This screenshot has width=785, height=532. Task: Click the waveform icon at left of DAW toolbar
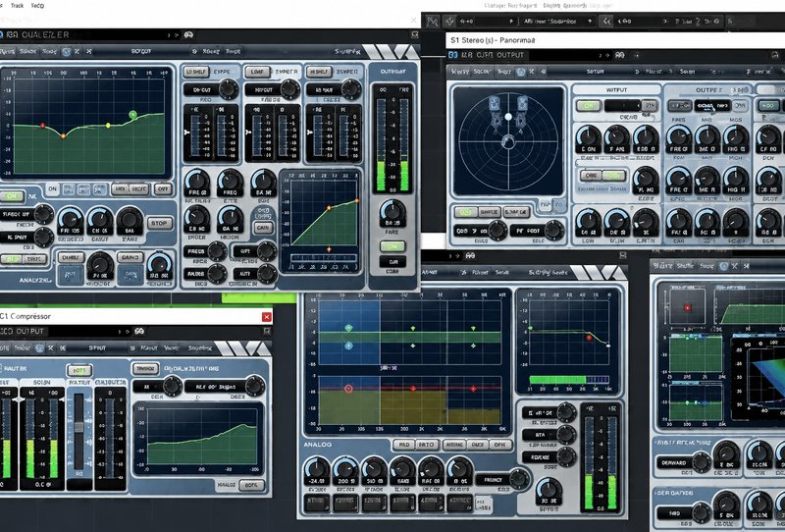pyautogui.click(x=432, y=21)
